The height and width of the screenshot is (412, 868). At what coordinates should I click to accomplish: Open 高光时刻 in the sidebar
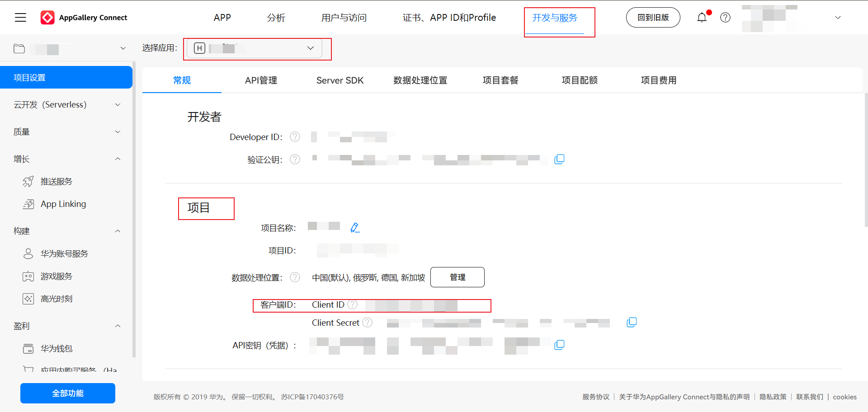[57, 299]
